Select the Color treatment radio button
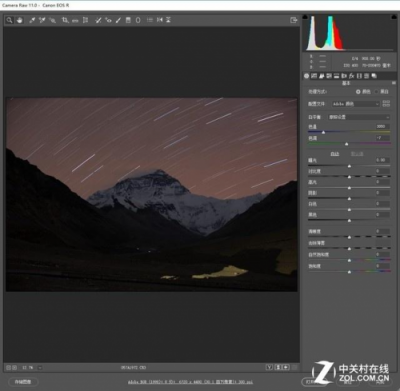 pyautogui.click(x=358, y=91)
